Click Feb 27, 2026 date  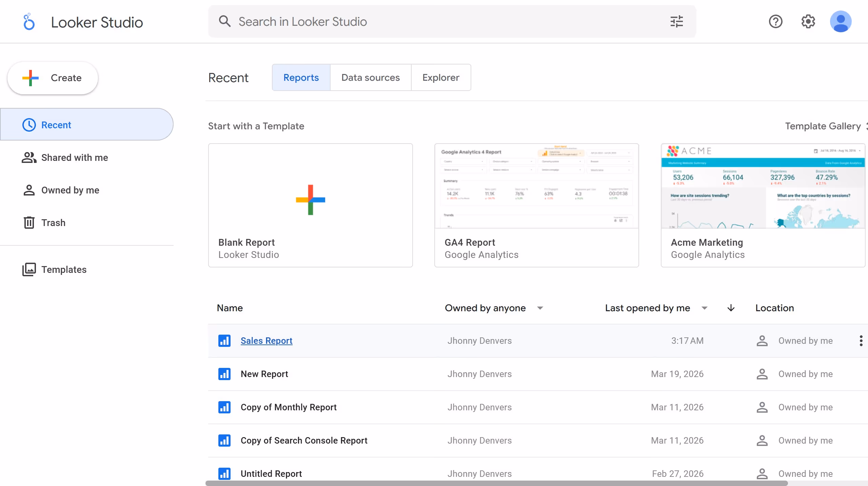coord(678,474)
